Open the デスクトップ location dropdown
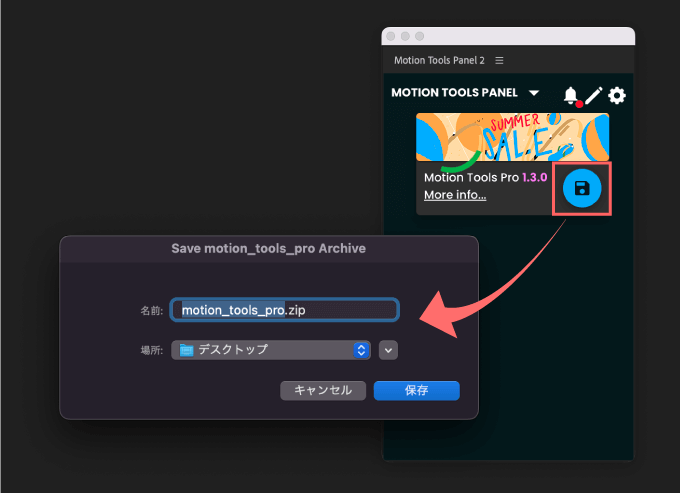 (x=271, y=350)
